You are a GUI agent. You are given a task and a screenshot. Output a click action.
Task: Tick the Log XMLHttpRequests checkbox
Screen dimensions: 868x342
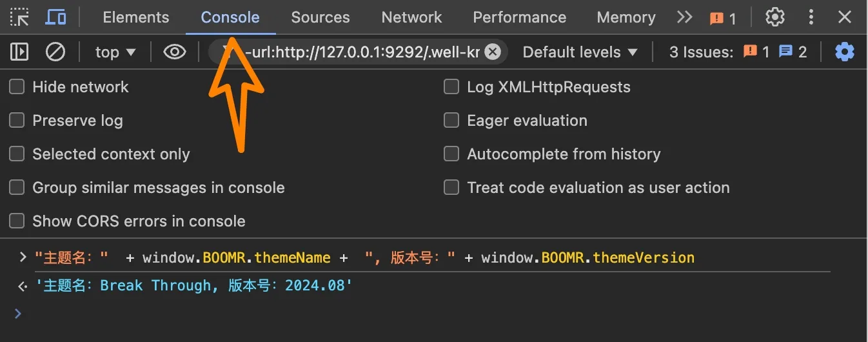pos(451,86)
